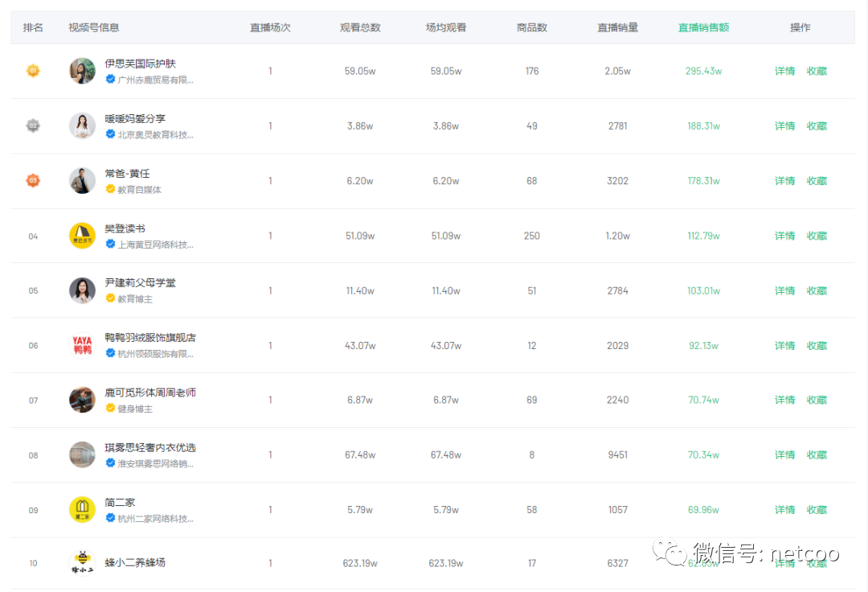Viewport: 868px width, 592px height.
Task: Click the 直播场次 column header
Action: pyautogui.click(x=270, y=27)
